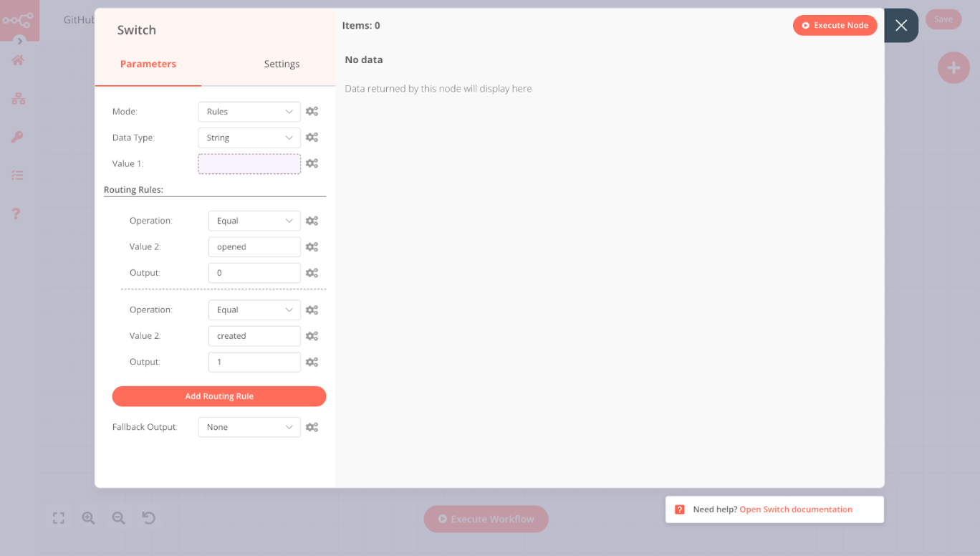Open the Switch documentation link
Viewport: 980px width, 556px height.
click(x=795, y=509)
